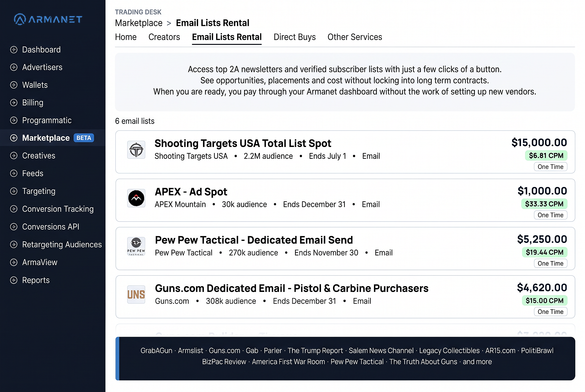Image resolution: width=585 pixels, height=392 pixels.
Task: Switch to the Creators tab
Action: [x=164, y=37]
